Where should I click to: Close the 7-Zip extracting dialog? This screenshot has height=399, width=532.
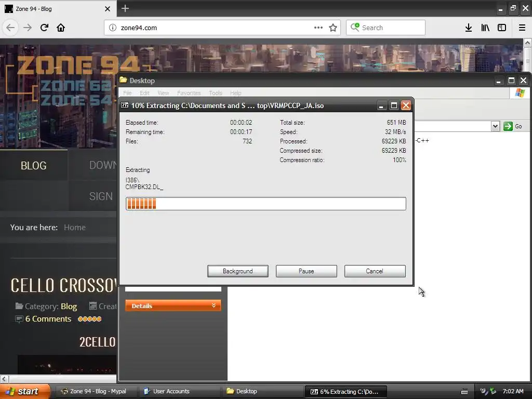[x=406, y=105]
